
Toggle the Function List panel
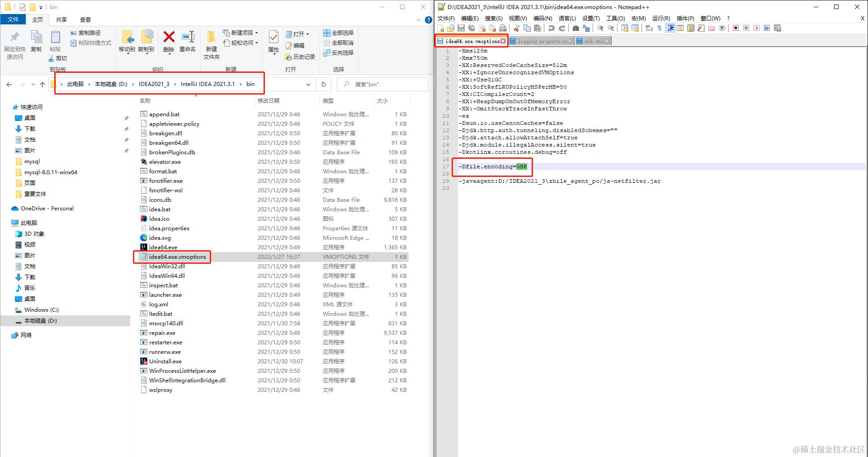click(x=701, y=28)
